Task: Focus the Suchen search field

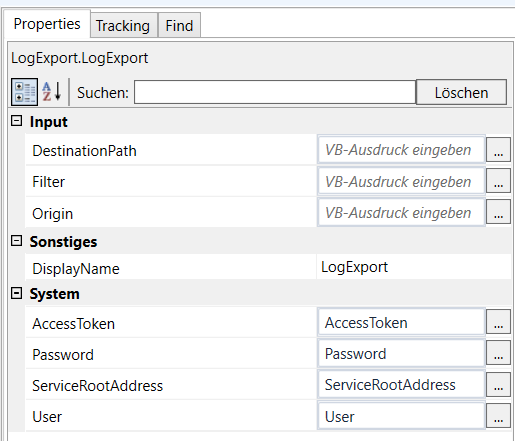Action: pyautogui.click(x=275, y=92)
